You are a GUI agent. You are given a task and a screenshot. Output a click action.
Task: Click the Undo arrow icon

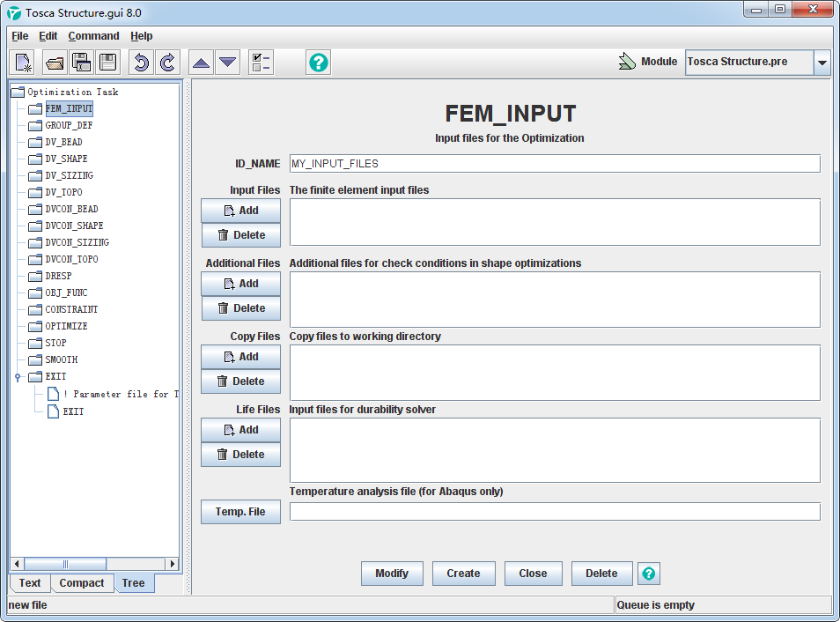(141, 63)
